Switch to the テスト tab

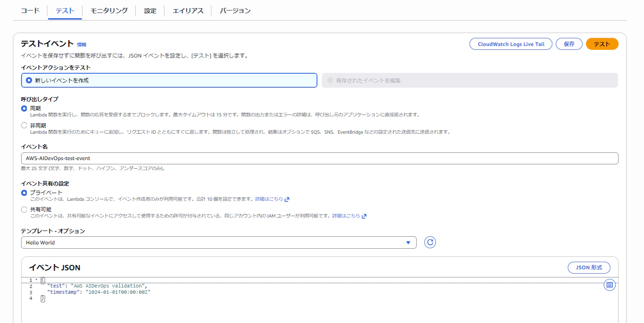65,11
